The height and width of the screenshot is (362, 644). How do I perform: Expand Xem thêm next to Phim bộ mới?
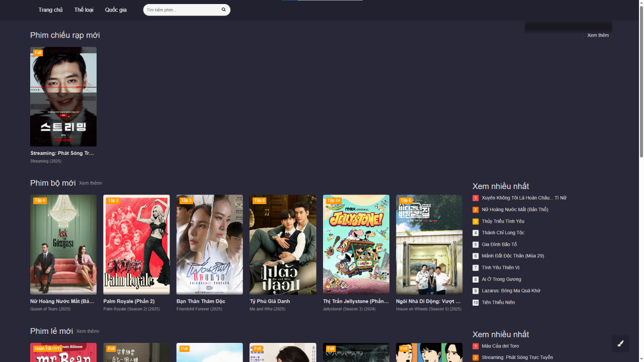pyautogui.click(x=91, y=183)
